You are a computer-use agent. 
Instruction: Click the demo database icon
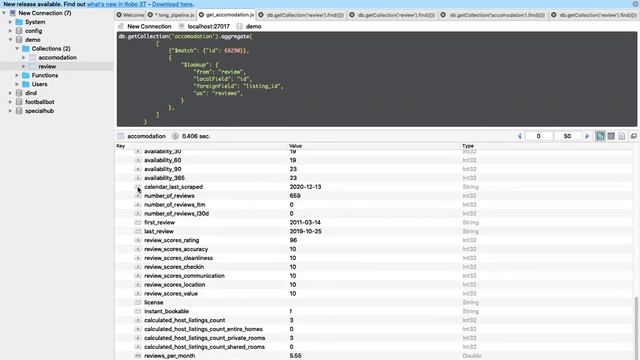tap(19, 40)
